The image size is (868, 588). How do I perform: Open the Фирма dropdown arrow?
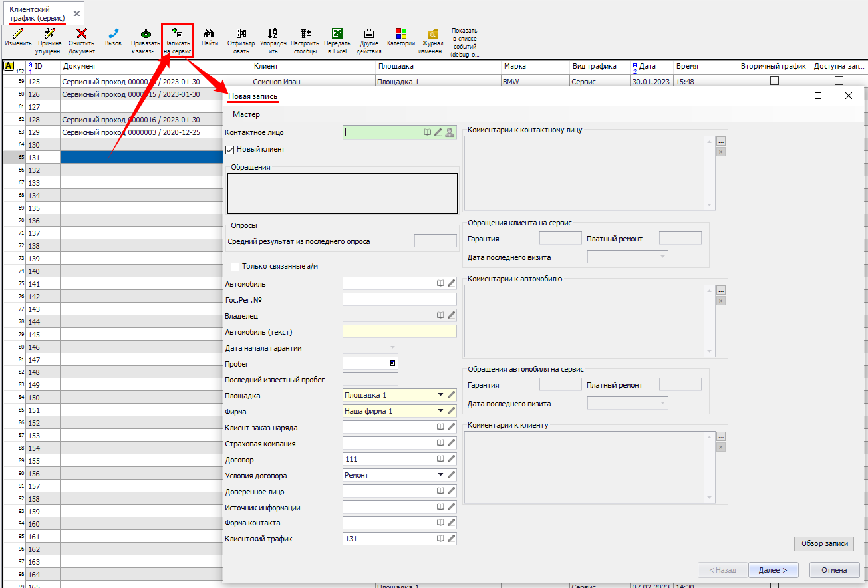pyautogui.click(x=440, y=411)
